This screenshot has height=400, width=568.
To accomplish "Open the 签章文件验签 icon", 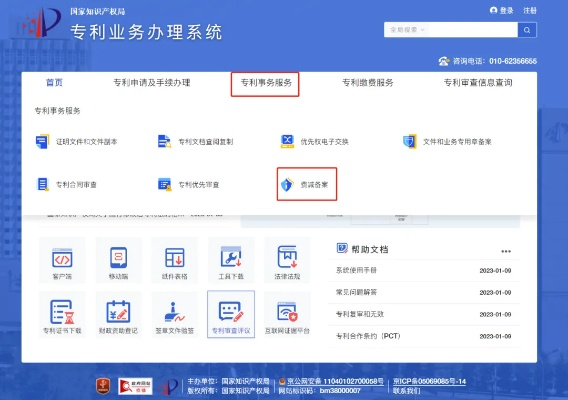I will click(175, 312).
